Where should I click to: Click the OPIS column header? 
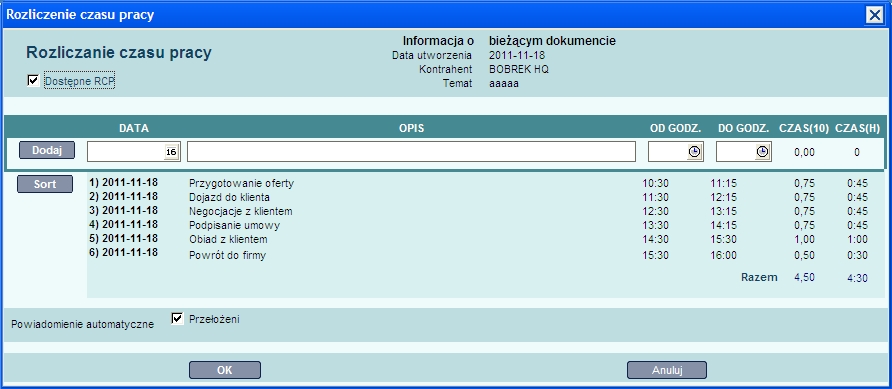tap(411, 129)
